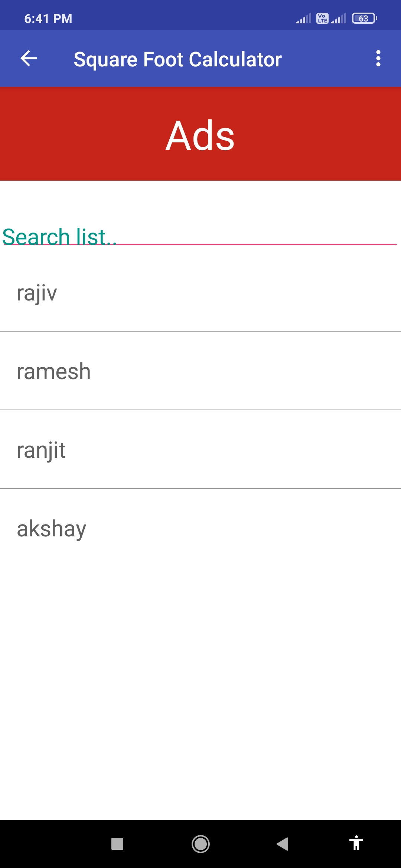Open the akshay list entry
Screen dimensions: 401x868
coord(200,528)
